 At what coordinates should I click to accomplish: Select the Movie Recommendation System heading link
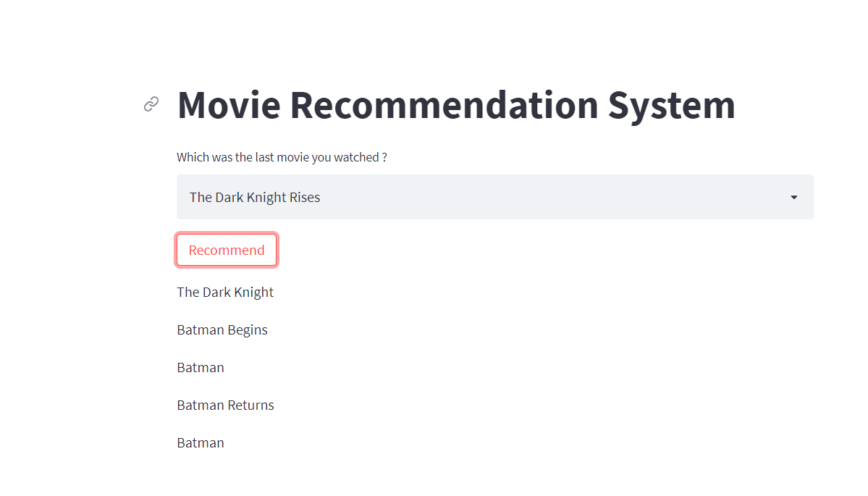click(456, 105)
